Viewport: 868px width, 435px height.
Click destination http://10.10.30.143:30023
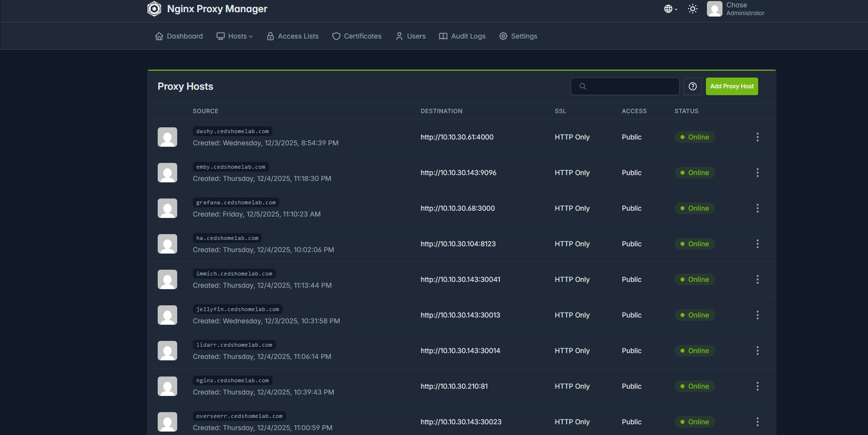coord(461,422)
